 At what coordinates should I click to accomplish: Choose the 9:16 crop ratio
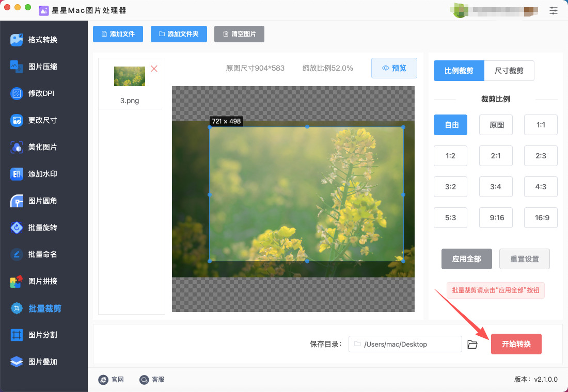[496, 218]
